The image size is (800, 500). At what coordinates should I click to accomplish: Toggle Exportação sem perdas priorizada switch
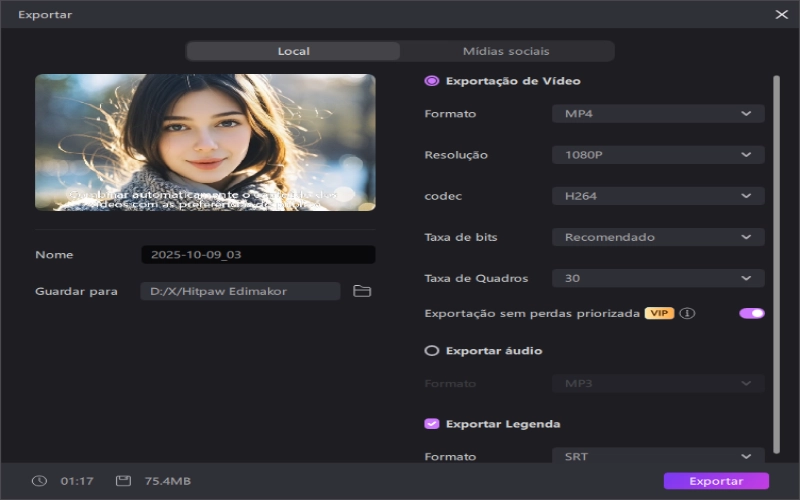(x=752, y=313)
